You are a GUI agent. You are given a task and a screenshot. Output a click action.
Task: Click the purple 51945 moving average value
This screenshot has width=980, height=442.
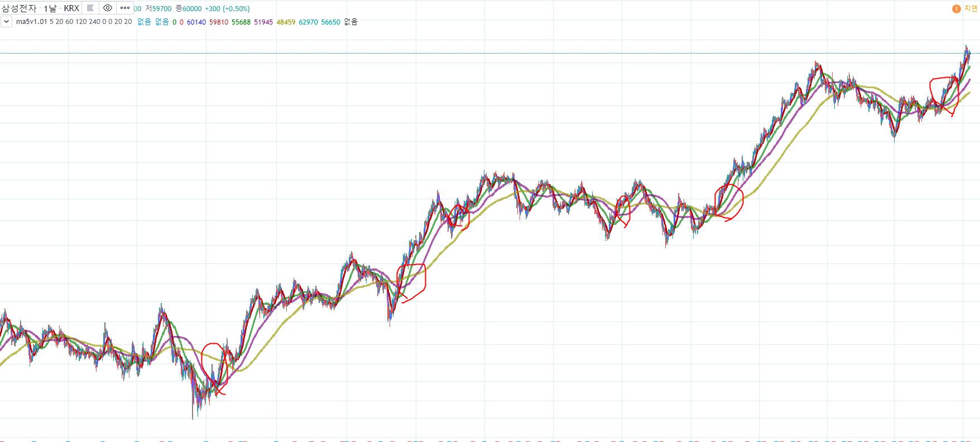pos(263,22)
